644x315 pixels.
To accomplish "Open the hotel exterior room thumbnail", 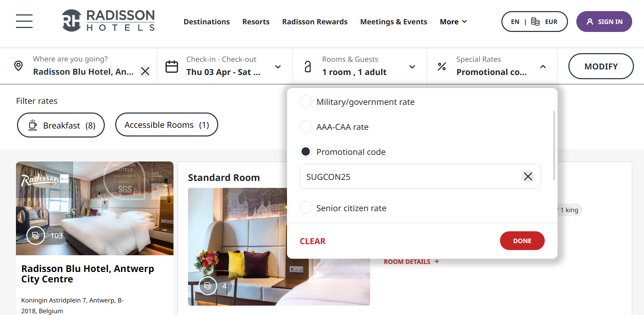I will coord(95,208).
